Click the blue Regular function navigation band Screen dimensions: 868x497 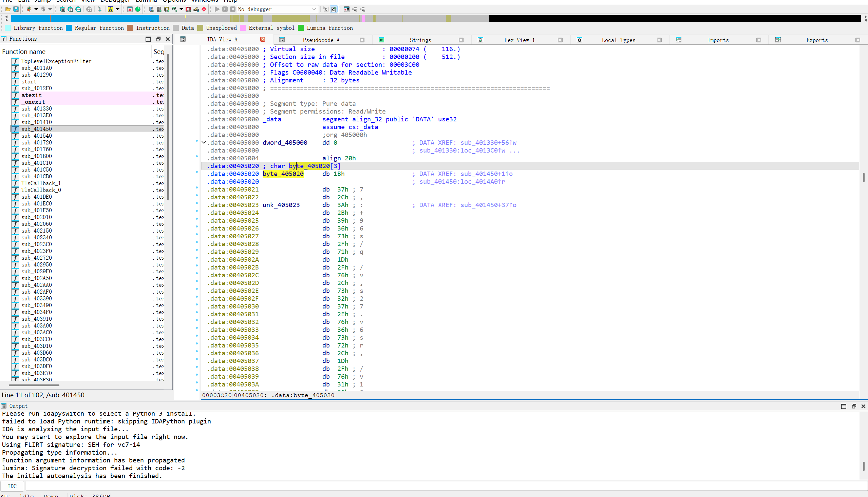pos(102,18)
